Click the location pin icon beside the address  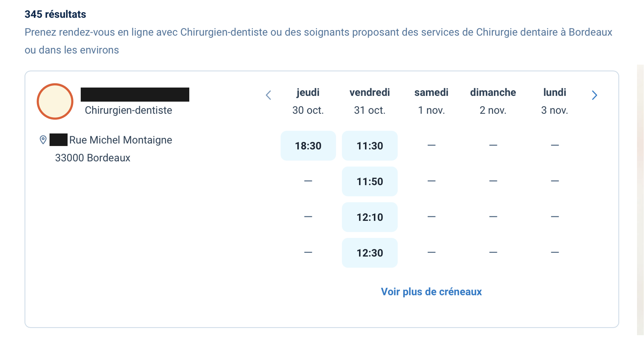click(43, 140)
